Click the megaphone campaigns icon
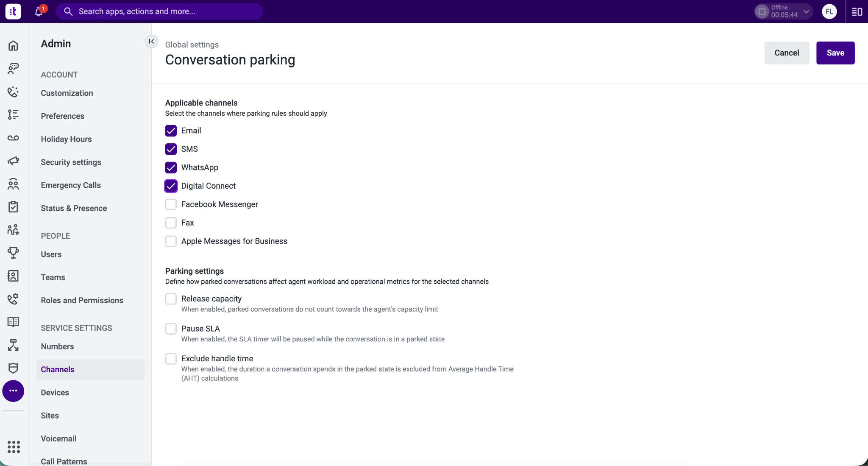868x466 pixels. (13, 161)
